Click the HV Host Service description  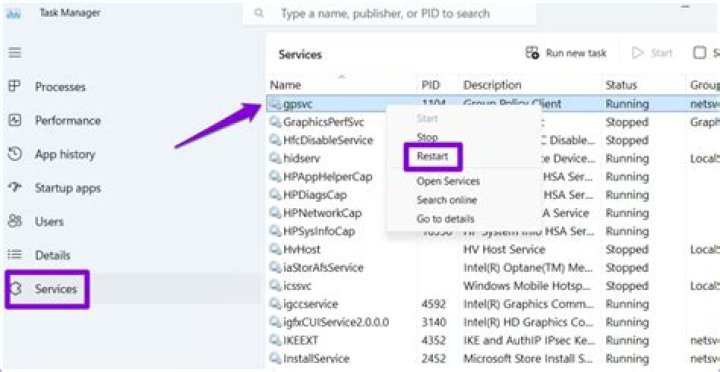(x=504, y=249)
